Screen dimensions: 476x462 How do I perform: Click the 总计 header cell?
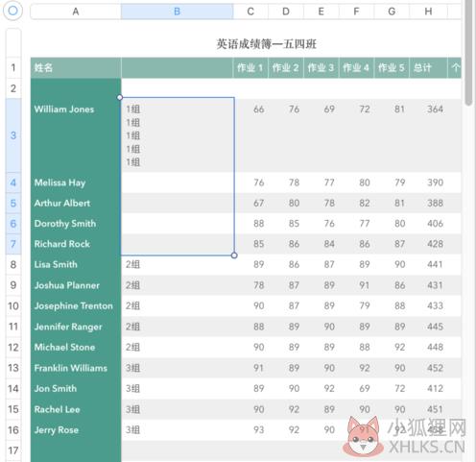pos(428,67)
